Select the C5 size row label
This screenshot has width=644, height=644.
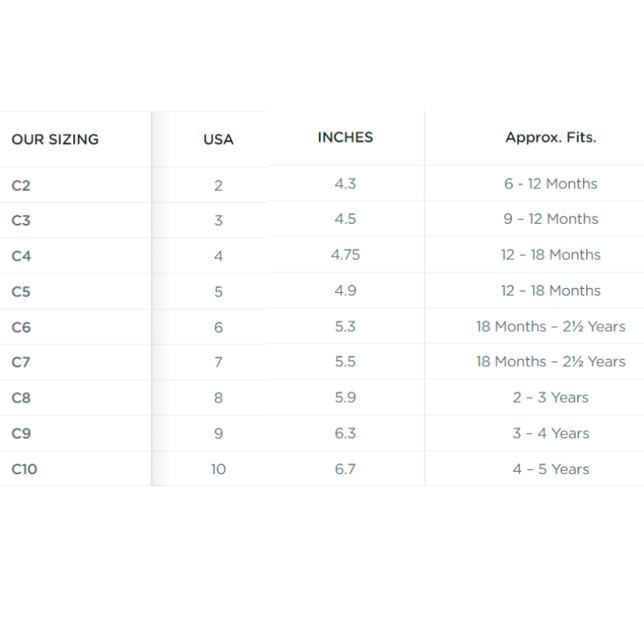coord(21,291)
